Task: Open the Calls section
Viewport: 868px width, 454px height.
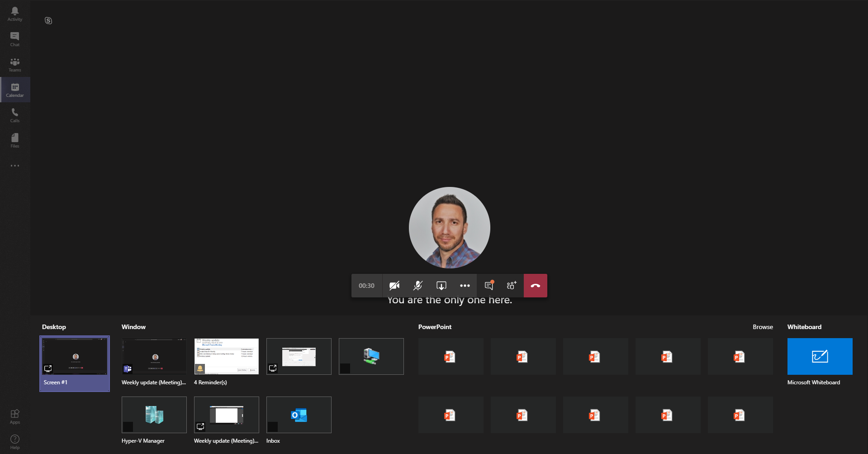Action: tap(14, 115)
